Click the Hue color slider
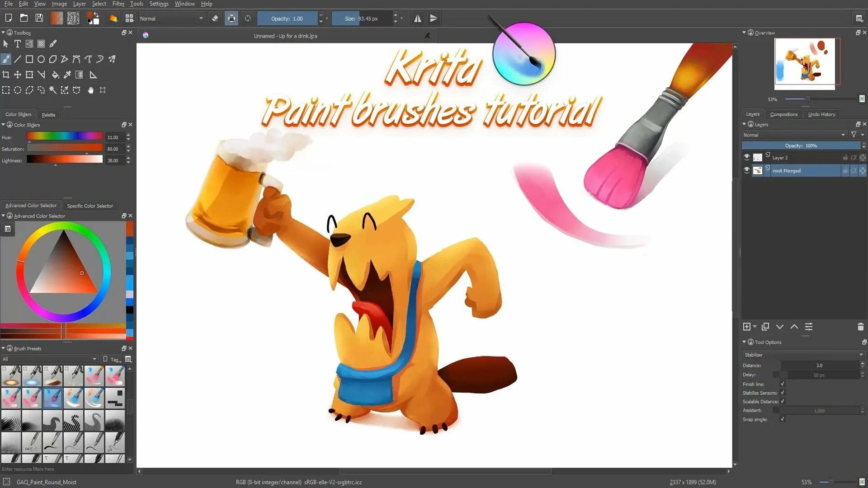Viewport: 868px width, 488px height. pos(65,136)
